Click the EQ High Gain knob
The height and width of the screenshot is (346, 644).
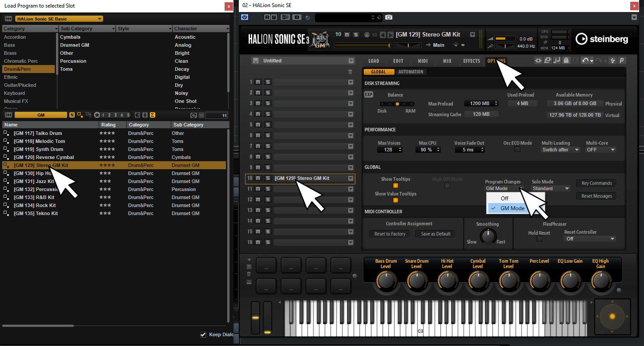(600, 281)
